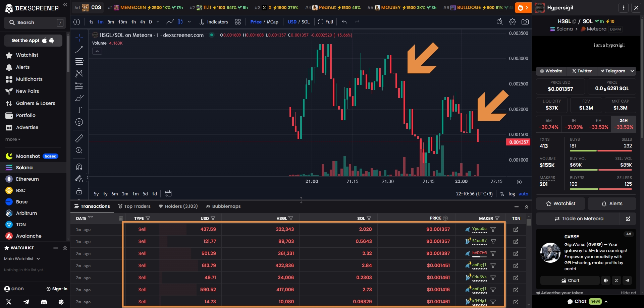The height and width of the screenshot is (308, 644).
Task: Open the token Website link
Action: point(551,71)
